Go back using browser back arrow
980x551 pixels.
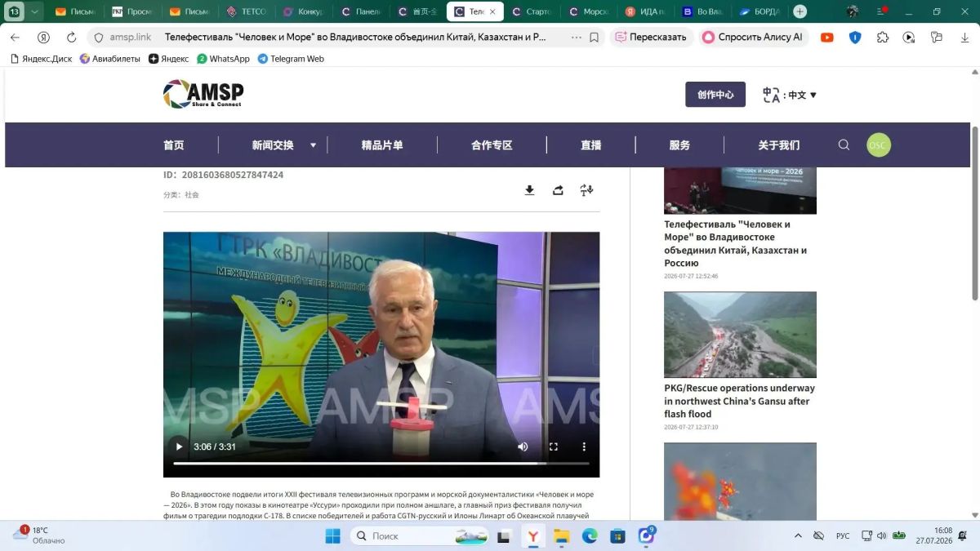[x=15, y=38]
